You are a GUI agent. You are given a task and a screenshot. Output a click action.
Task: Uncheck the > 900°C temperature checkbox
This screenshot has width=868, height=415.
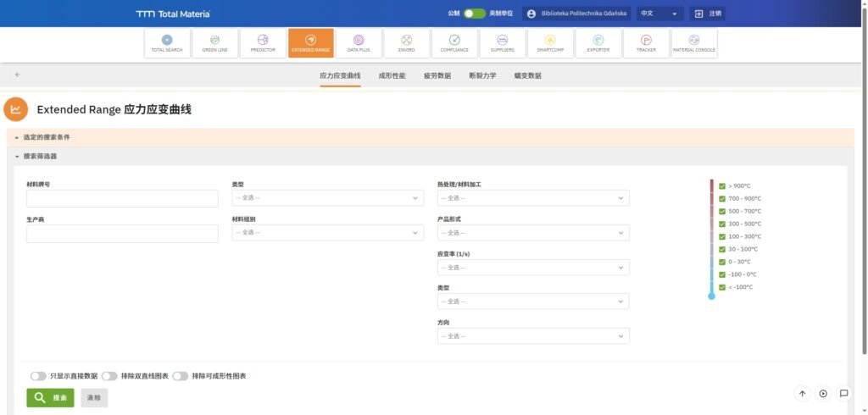click(x=722, y=185)
